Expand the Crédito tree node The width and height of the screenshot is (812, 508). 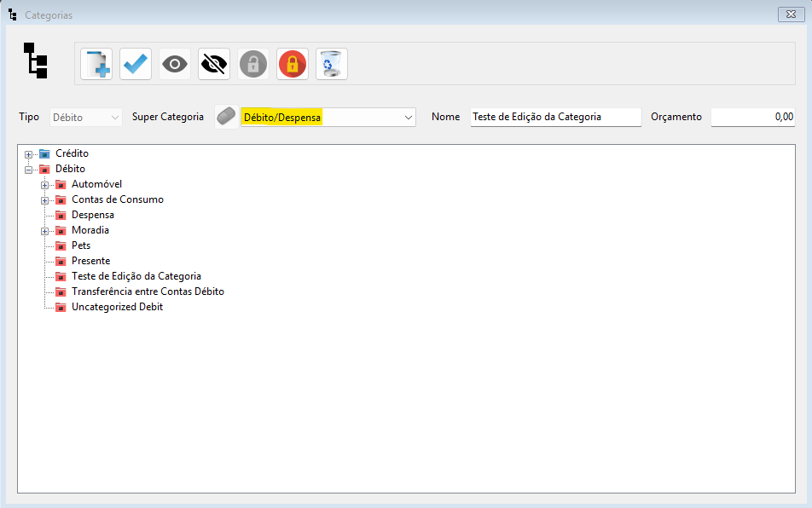click(29, 154)
